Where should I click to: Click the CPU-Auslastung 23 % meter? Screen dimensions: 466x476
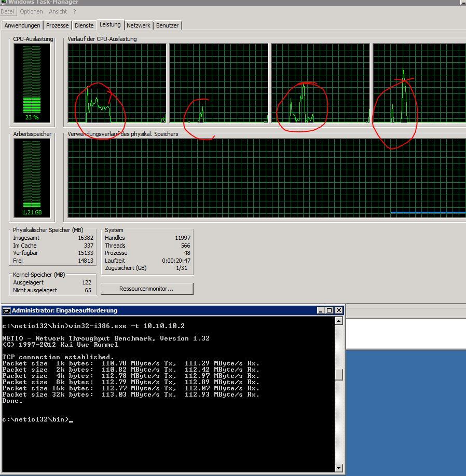[x=32, y=82]
